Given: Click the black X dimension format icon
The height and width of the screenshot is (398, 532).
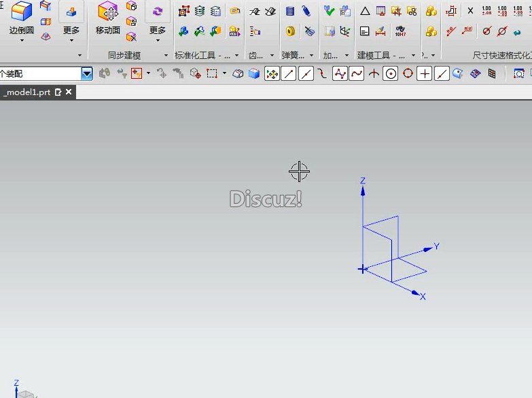Looking at the screenshot, I should click(x=470, y=11).
